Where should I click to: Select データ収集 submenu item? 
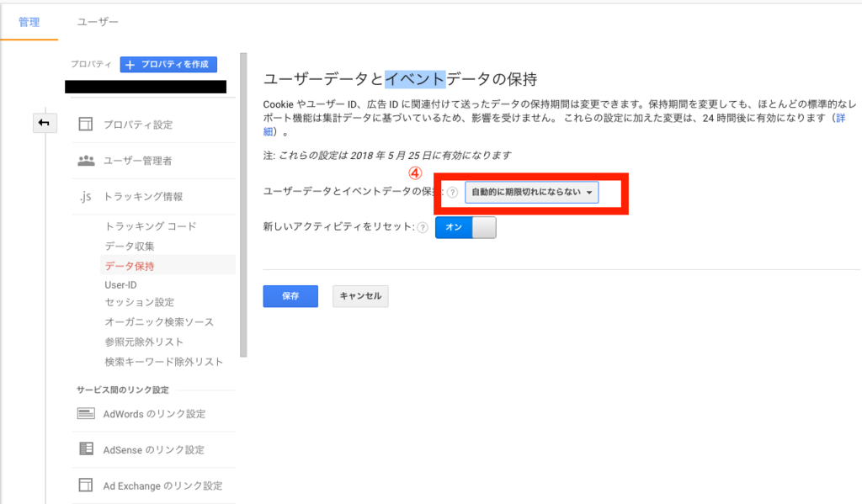[130, 246]
